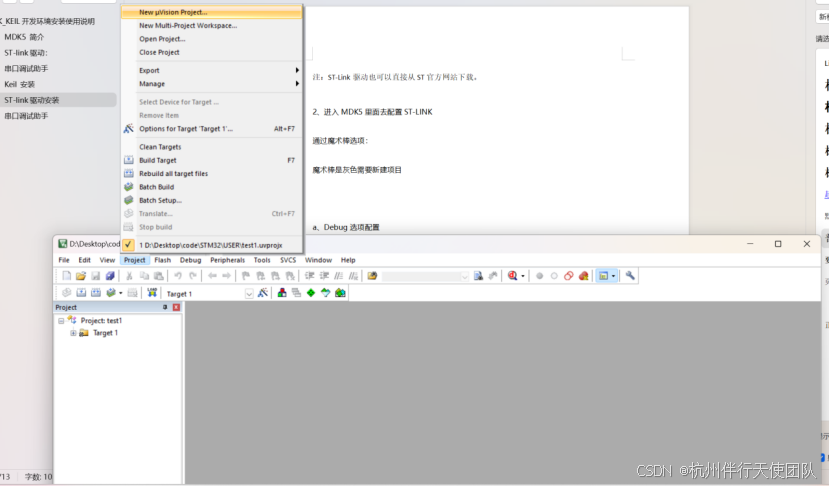Click the Kill all breakpoints icon
The width and height of the screenshot is (829, 487).
pos(584,275)
